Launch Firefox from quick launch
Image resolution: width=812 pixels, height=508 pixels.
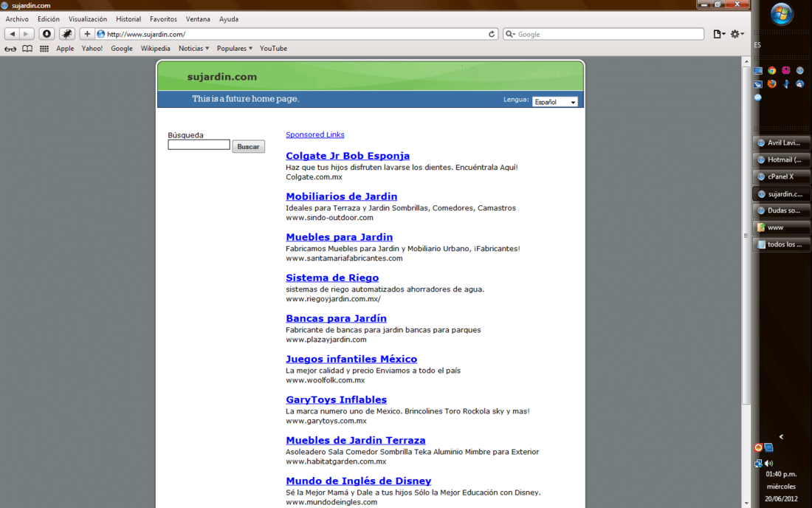[772, 84]
